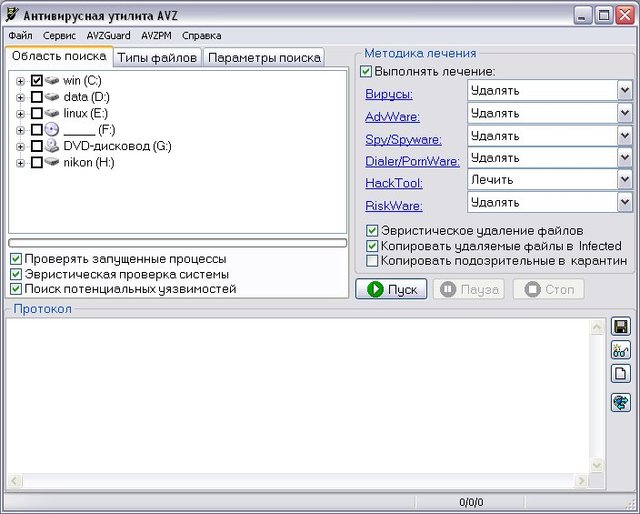Screen dimensions: 640x514
Task: Click the blank page clear protocol icon
Action: pos(621,373)
